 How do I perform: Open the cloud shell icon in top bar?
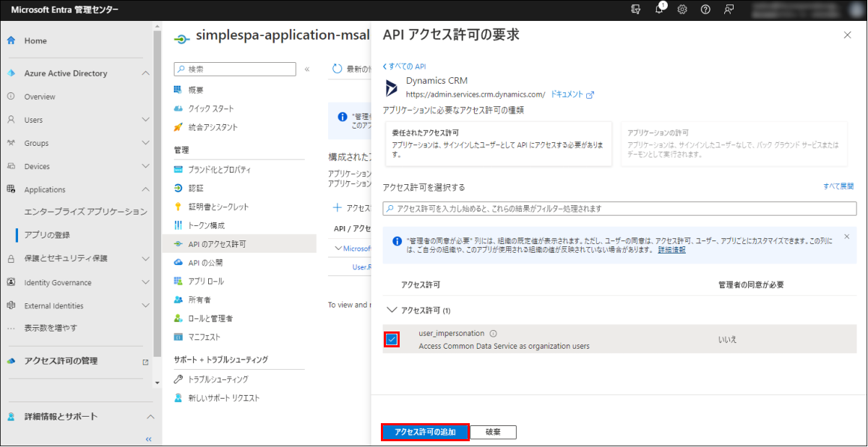tap(636, 9)
